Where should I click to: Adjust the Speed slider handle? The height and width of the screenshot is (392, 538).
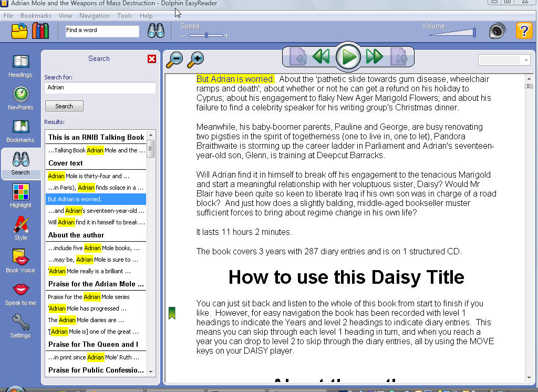point(206,35)
